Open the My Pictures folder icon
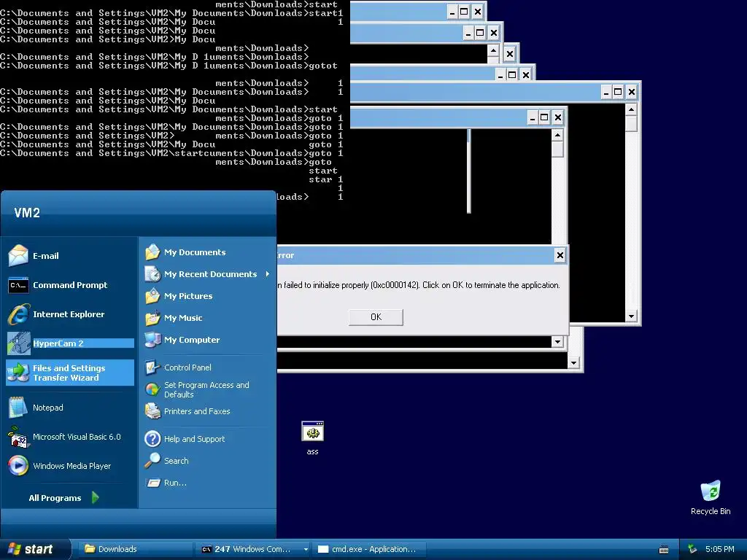Image resolution: width=747 pixels, height=560 pixels. coord(152,296)
